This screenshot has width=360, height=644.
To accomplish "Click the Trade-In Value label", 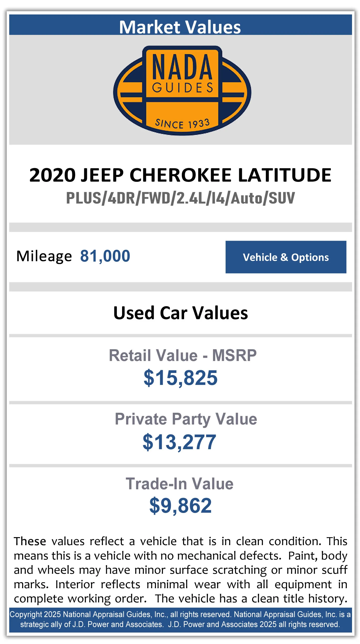I will pyautogui.click(x=179, y=484).
